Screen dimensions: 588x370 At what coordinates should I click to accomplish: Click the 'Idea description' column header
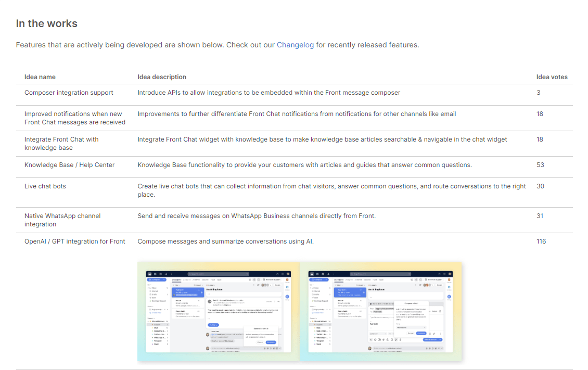[x=162, y=77]
